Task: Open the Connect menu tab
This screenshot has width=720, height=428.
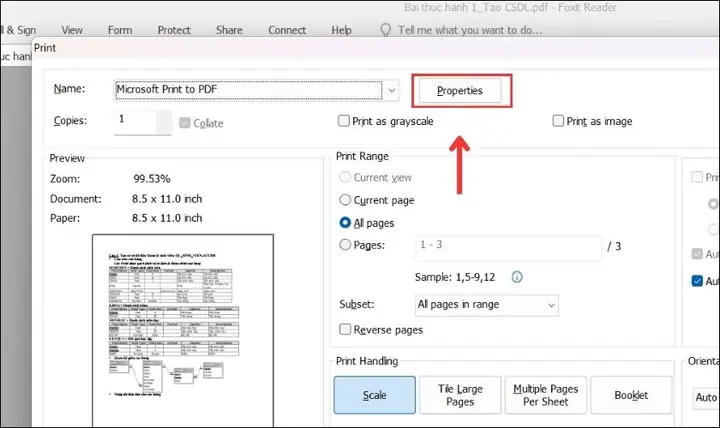Action: coord(287,30)
